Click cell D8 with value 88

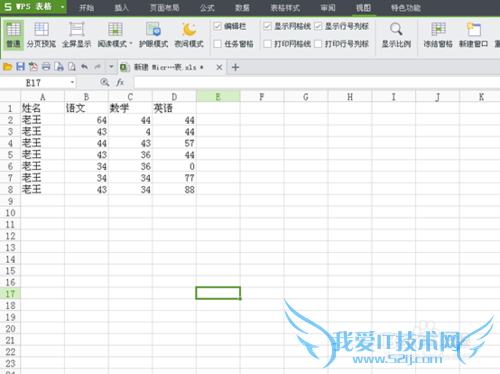click(174, 189)
